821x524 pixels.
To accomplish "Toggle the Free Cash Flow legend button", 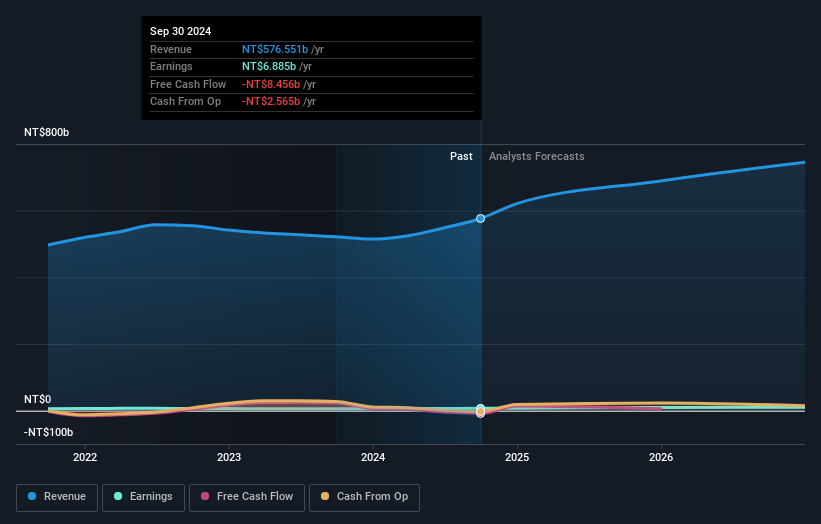I will click(247, 497).
